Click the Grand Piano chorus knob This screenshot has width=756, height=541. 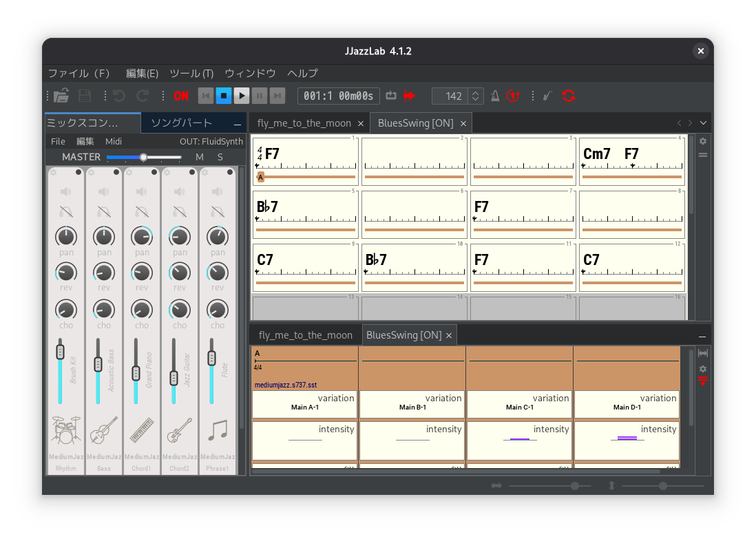point(142,310)
